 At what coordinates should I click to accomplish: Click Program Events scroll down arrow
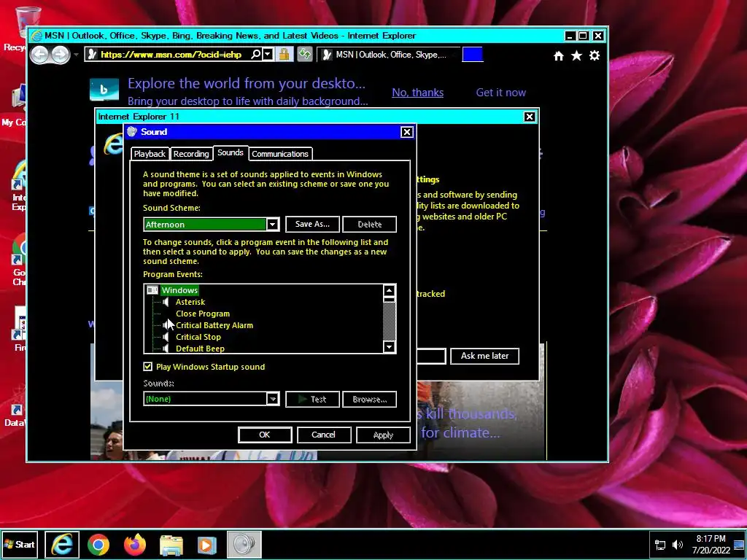pos(390,346)
